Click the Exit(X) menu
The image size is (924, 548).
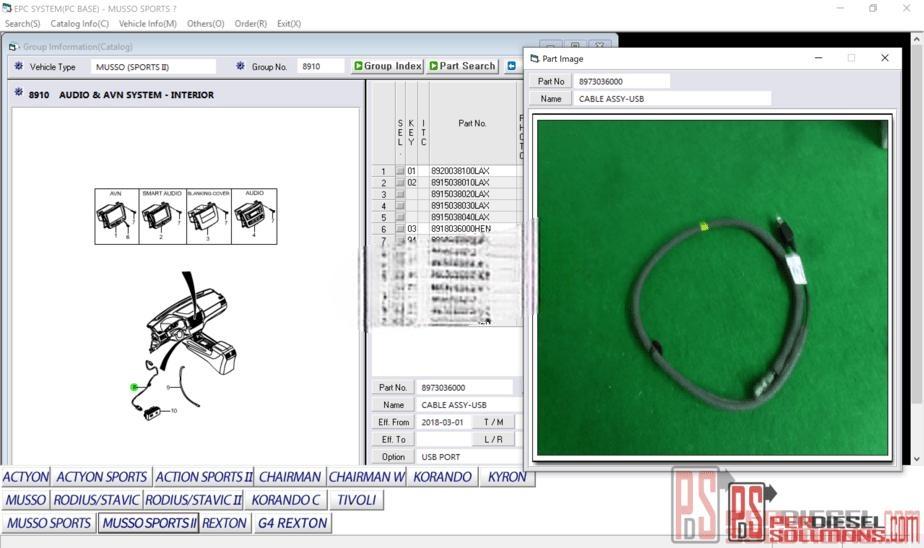pos(289,24)
